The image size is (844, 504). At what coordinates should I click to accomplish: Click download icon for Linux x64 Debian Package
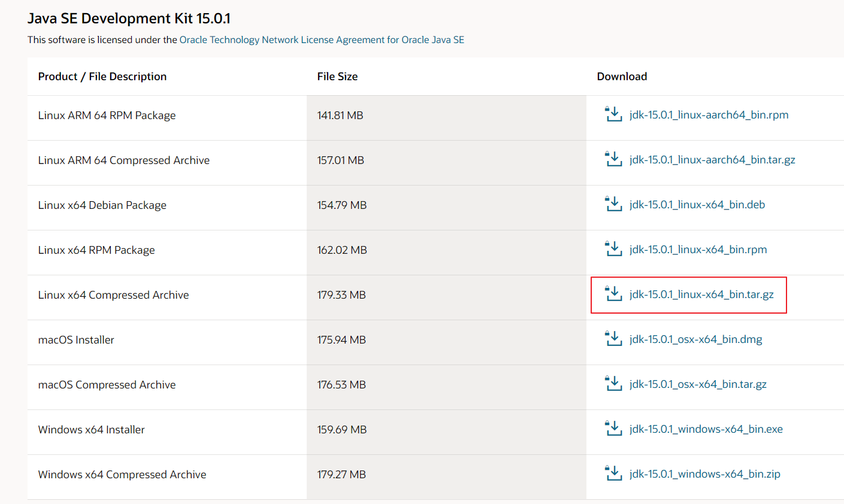(x=613, y=204)
